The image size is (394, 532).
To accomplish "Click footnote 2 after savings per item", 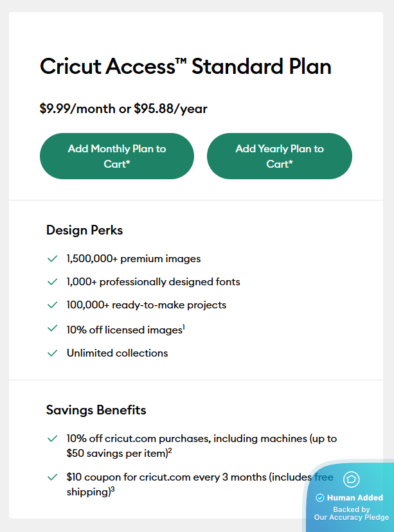I will pyautogui.click(x=170, y=450).
